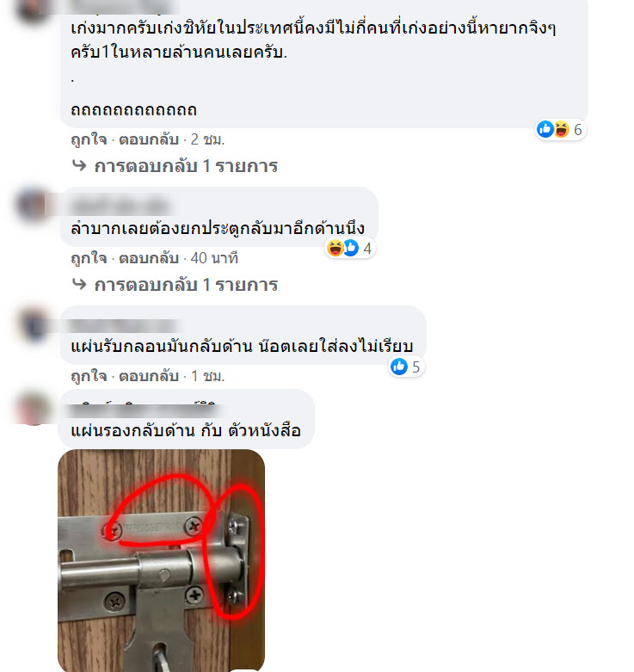This screenshot has height=672, width=634.
Task: Like the comment posted 1 ชม. ago
Action: (x=89, y=376)
